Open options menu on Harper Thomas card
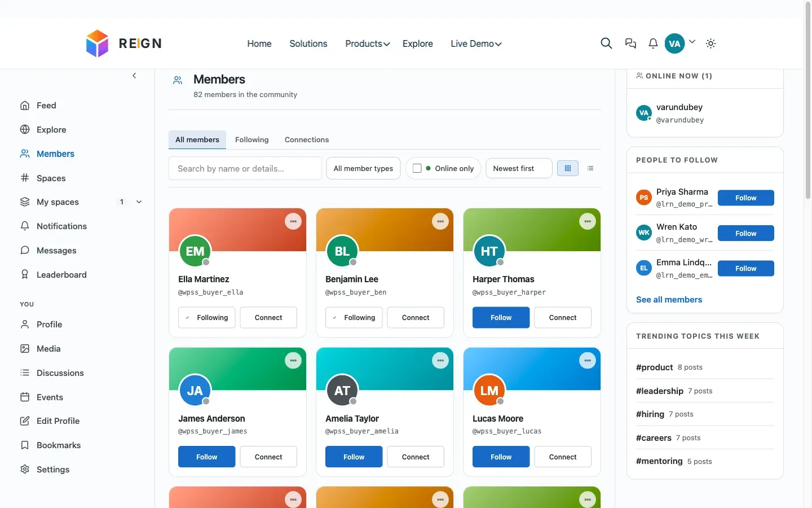 [x=588, y=221]
